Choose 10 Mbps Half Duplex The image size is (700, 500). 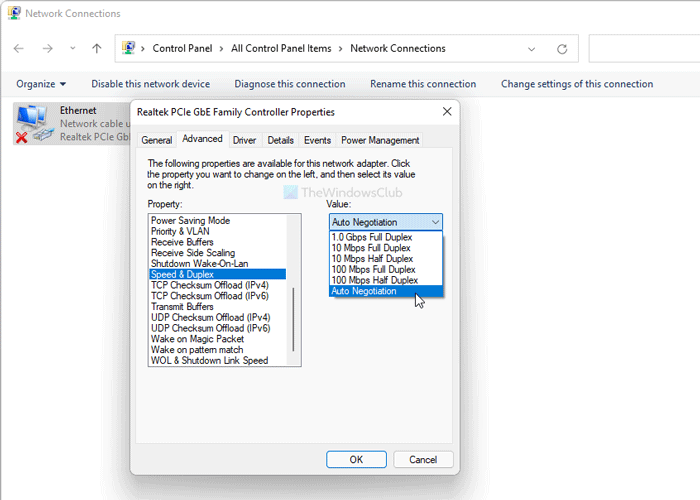(386, 258)
